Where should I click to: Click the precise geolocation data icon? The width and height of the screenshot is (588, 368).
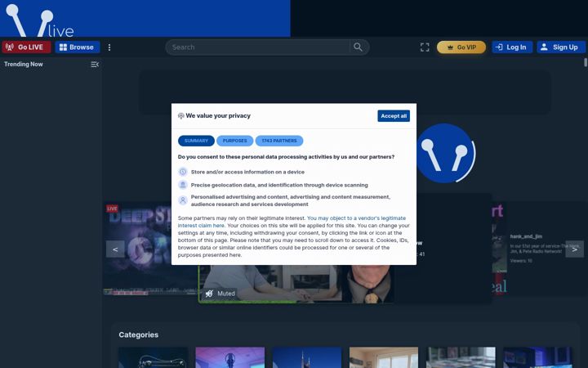[183, 185]
